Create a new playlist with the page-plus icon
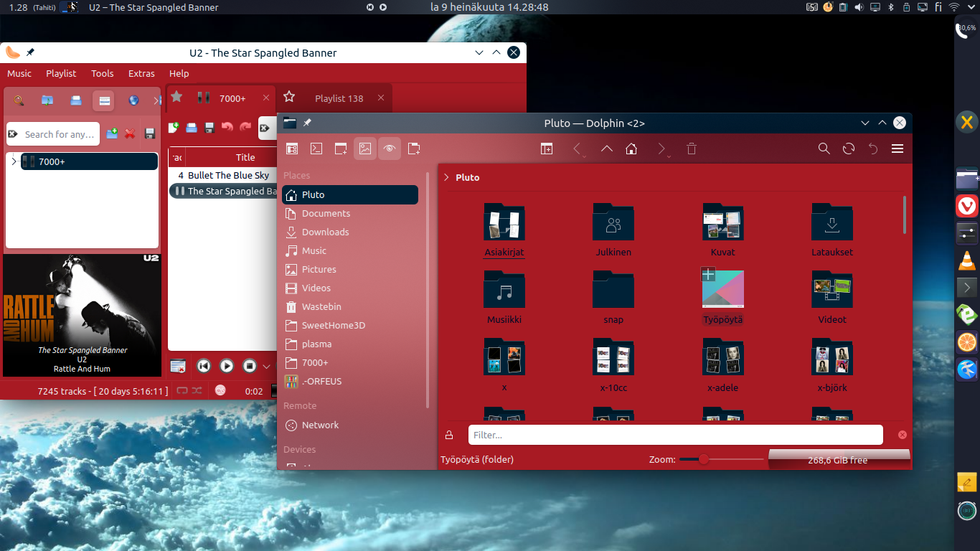This screenshot has height=551, width=980. click(x=174, y=128)
